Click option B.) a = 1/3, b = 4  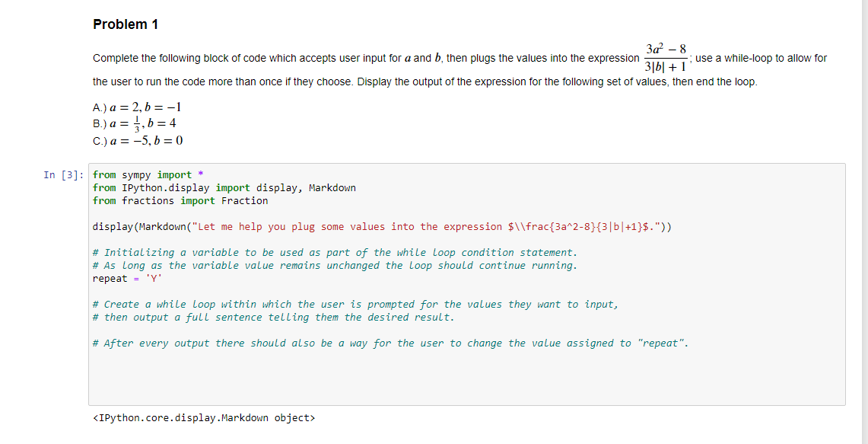135,123
